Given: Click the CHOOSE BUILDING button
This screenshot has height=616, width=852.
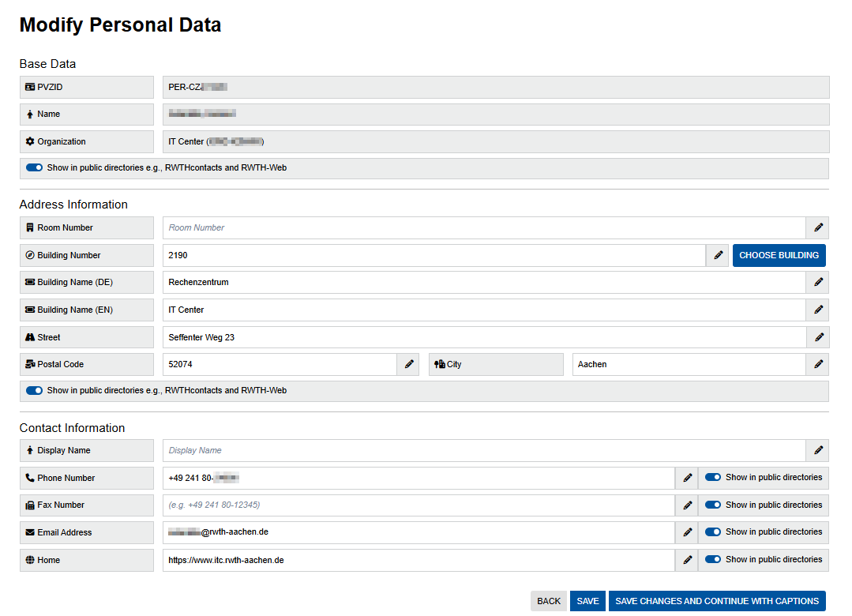Looking at the screenshot, I should (779, 255).
